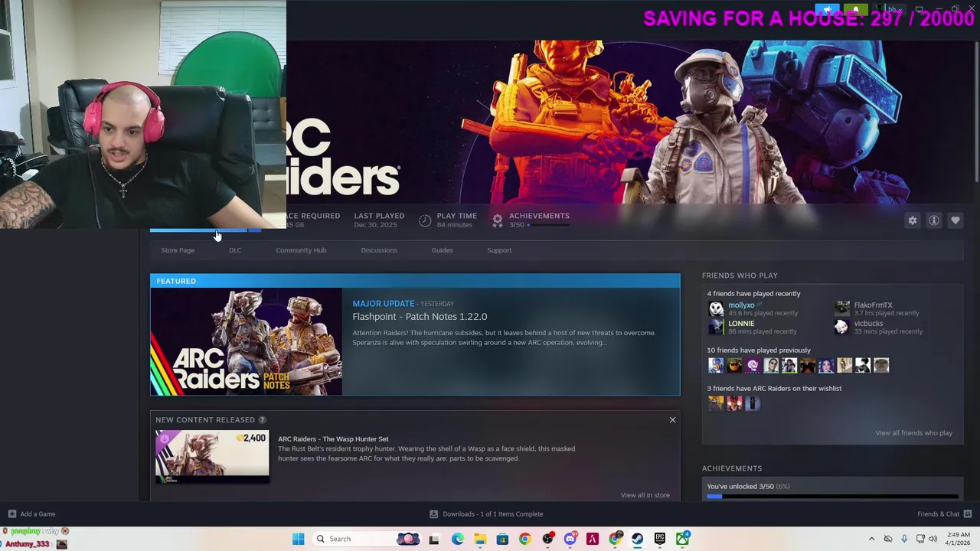Click the page's vertical scrollbar
980x551 pixels.
tap(976, 111)
